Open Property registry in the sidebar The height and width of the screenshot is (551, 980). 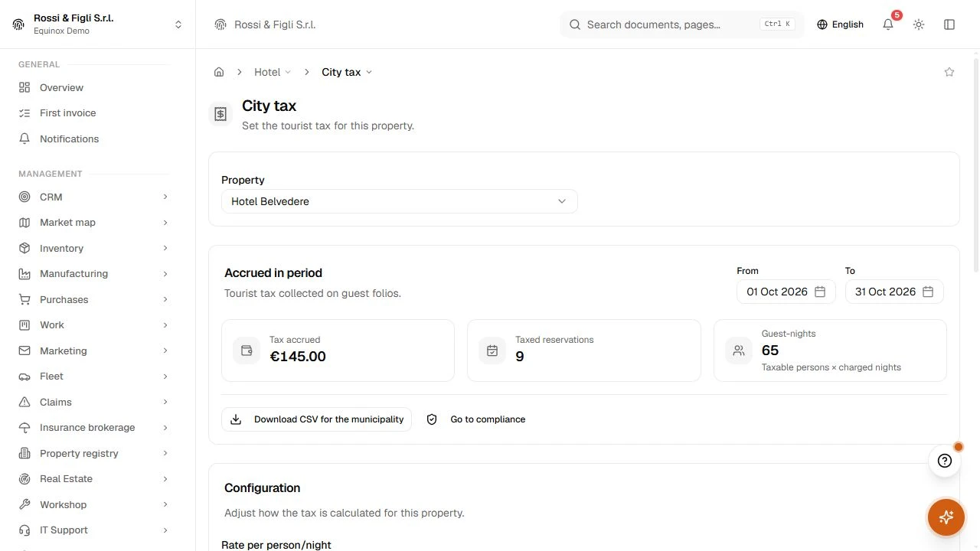coord(95,453)
